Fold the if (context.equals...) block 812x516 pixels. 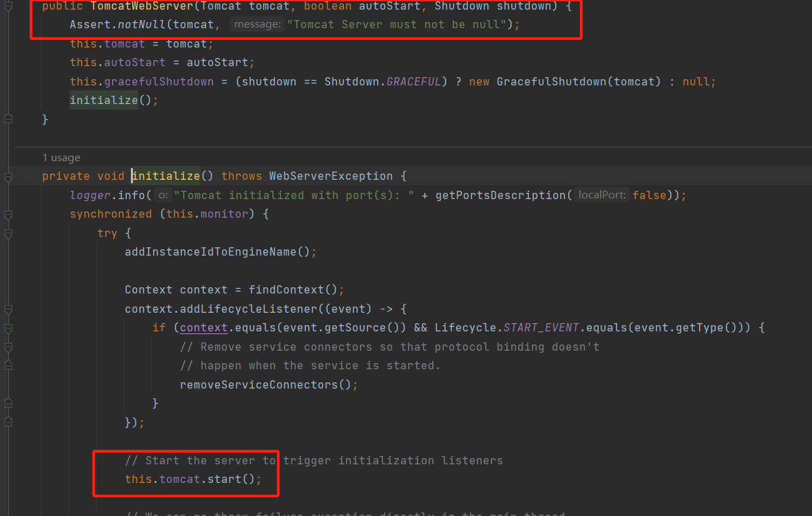pos(8,329)
